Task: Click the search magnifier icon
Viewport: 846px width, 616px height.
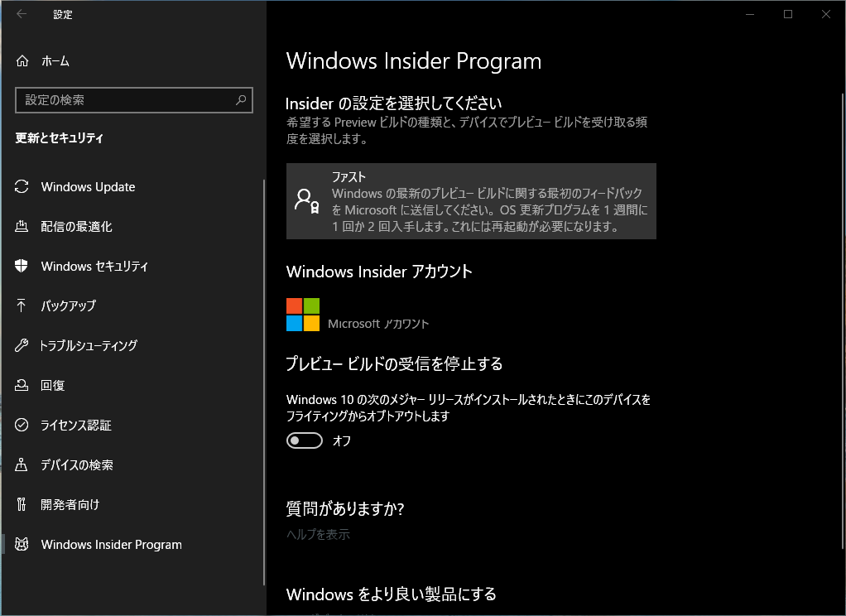Action: pyautogui.click(x=241, y=100)
